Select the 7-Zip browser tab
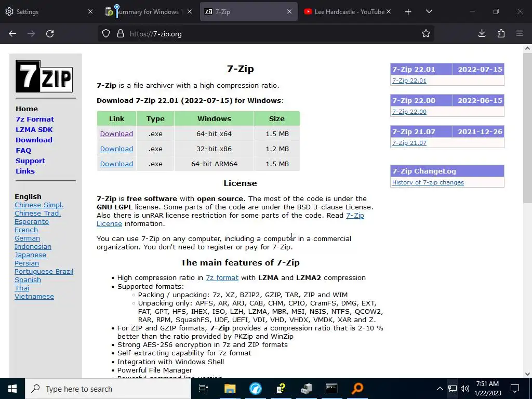The image size is (532, 399). (x=248, y=11)
